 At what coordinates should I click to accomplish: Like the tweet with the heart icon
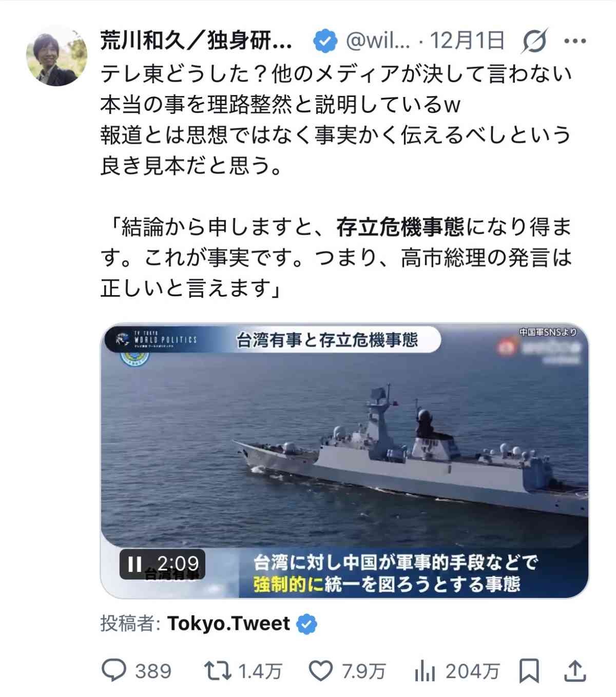coord(321,671)
